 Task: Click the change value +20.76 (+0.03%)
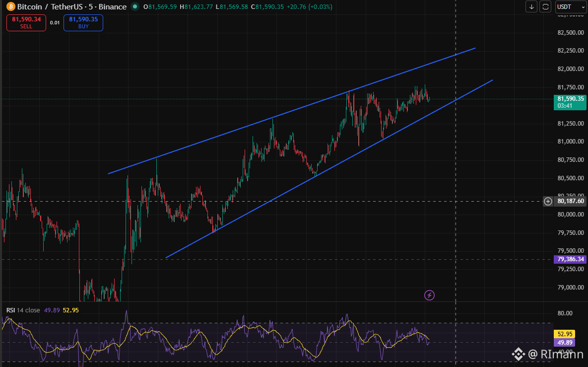click(309, 7)
